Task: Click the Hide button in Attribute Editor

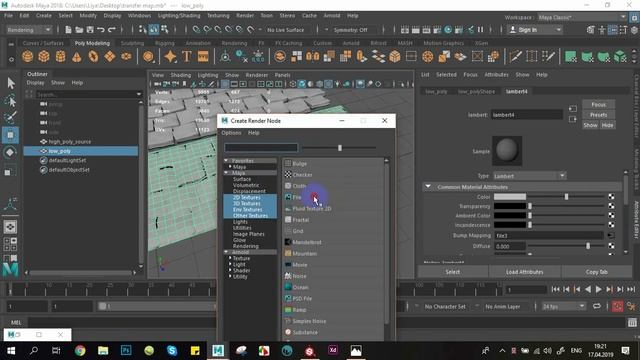Action: click(x=607, y=125)
